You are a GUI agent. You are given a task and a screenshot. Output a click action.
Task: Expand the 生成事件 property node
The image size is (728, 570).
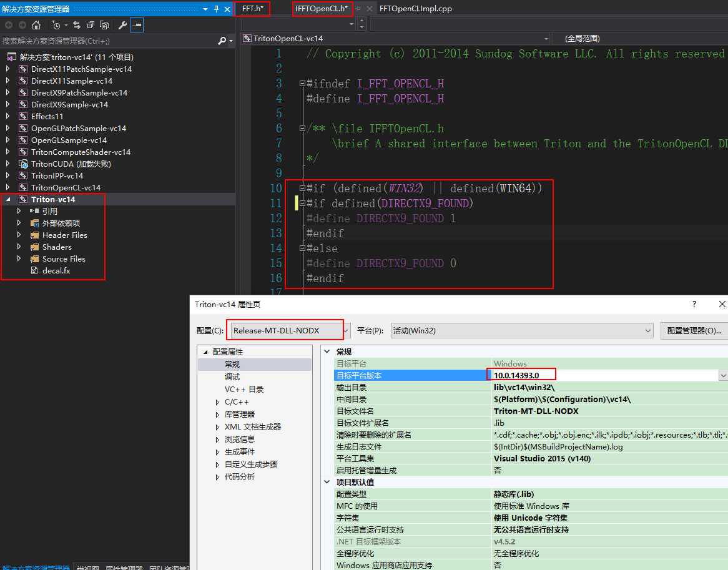(217, 452)
